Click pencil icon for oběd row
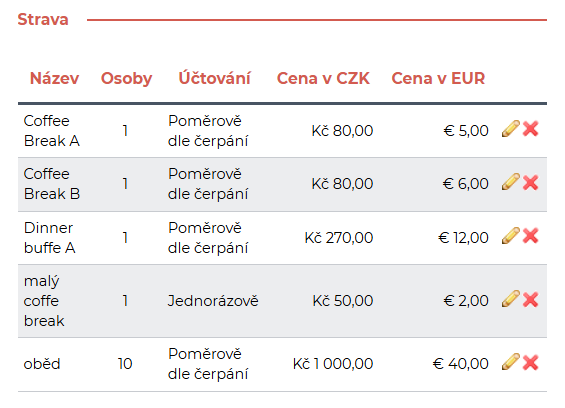 click(511, 362)
